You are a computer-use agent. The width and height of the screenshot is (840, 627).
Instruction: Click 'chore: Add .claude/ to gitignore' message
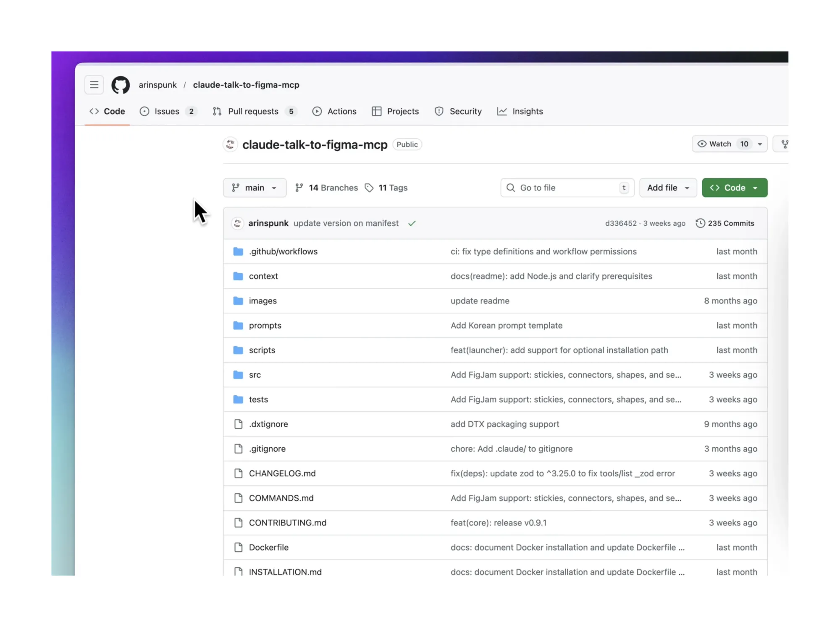[x=512, y=449]
